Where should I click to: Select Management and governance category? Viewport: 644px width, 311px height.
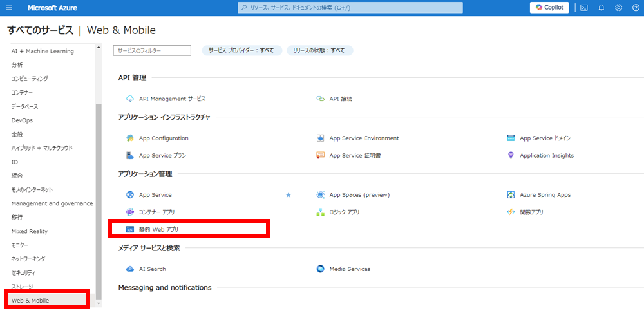[x=52, y=203]
